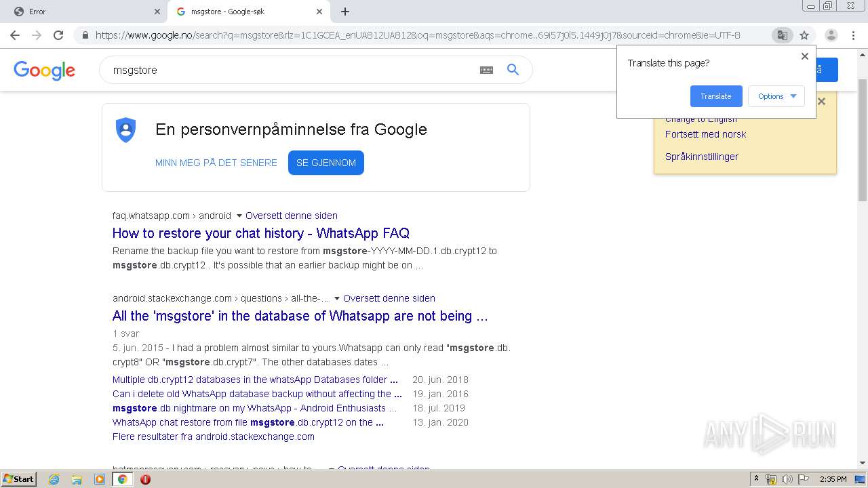Click Oversett denne siden for stackexchange result

389,298
